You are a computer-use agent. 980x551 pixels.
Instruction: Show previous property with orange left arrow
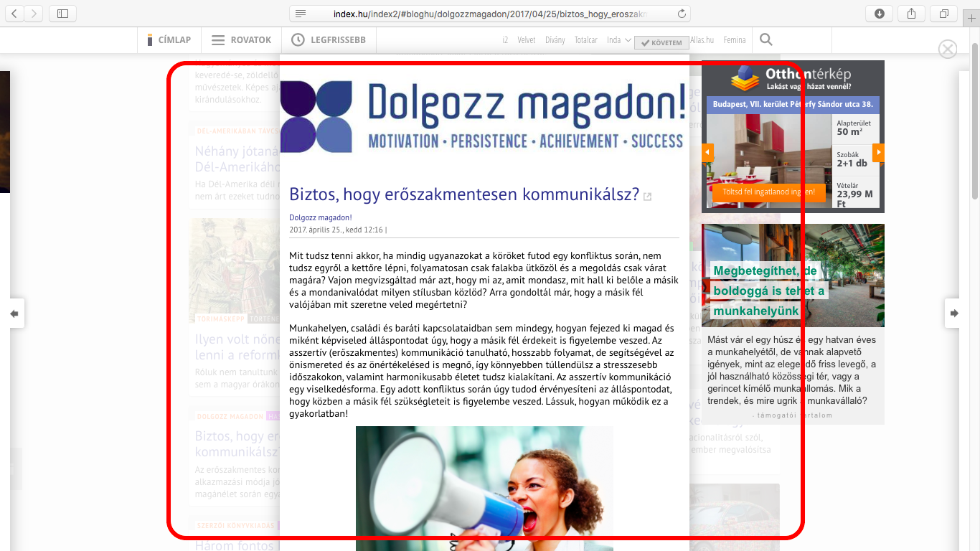pyautogui.click(x=708, y=153)
